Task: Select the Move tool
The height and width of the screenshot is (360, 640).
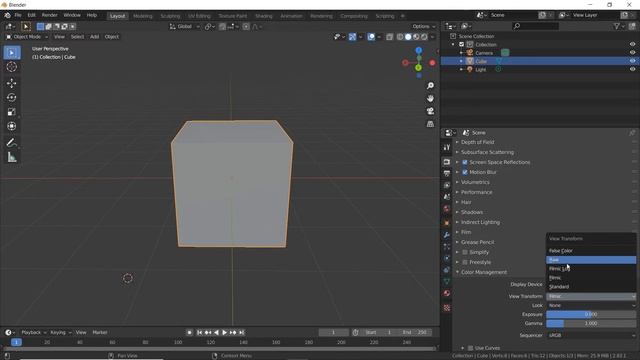Action: point(11,83)
